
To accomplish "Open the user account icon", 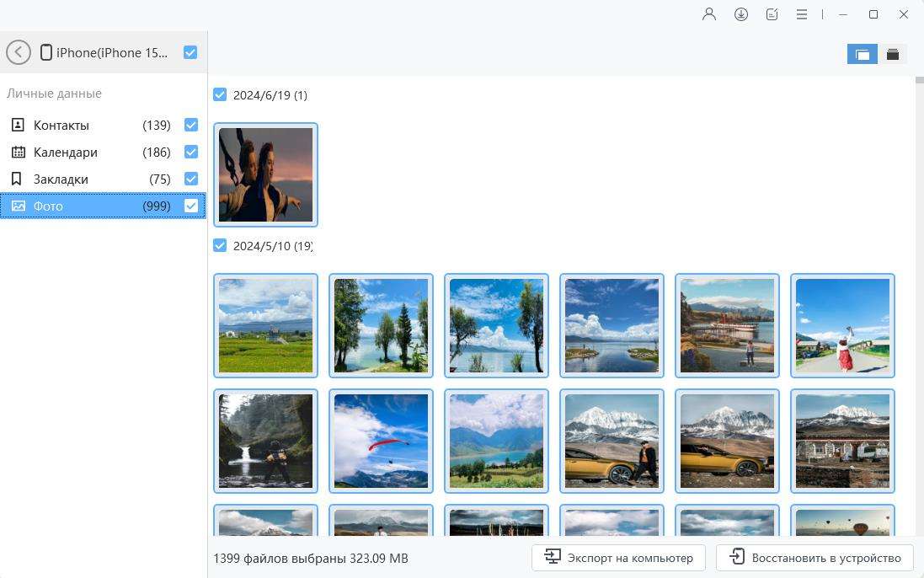I will [709, 14].
